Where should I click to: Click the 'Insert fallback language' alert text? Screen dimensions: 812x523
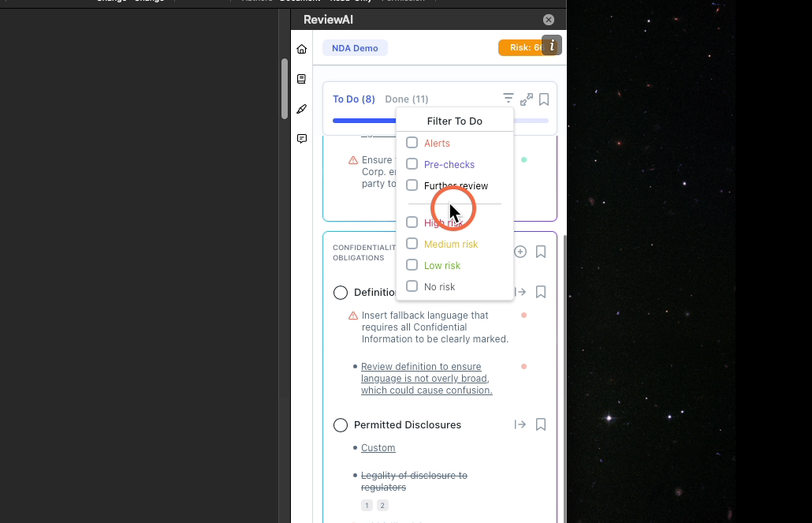tap(435, 327)
